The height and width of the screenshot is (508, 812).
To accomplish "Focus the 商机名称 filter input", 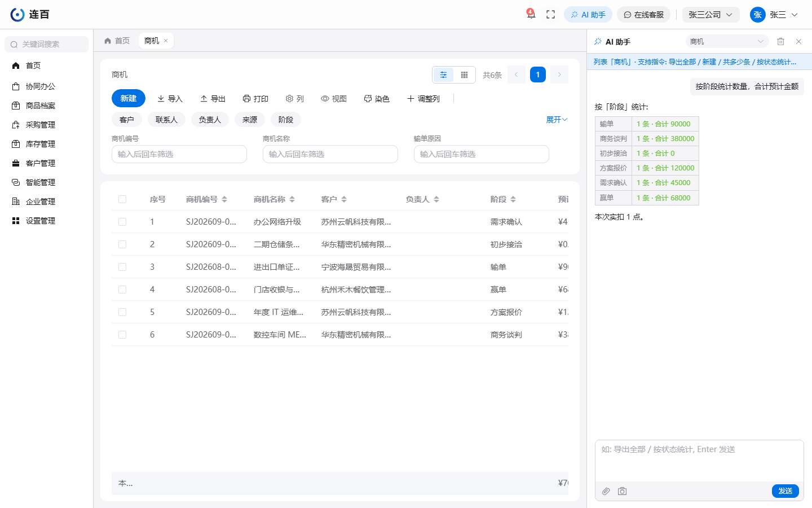I will pyautogui.click(x=330, y=154).
